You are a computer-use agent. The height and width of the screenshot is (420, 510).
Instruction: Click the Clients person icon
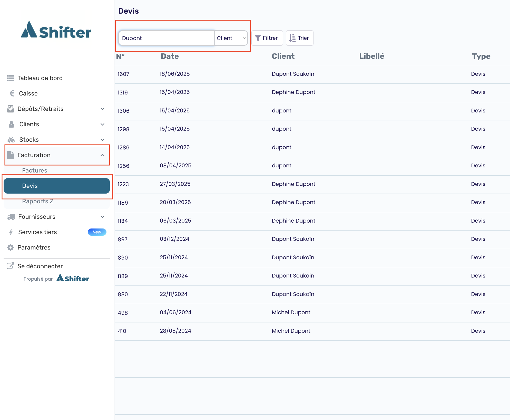pos(12,124)
